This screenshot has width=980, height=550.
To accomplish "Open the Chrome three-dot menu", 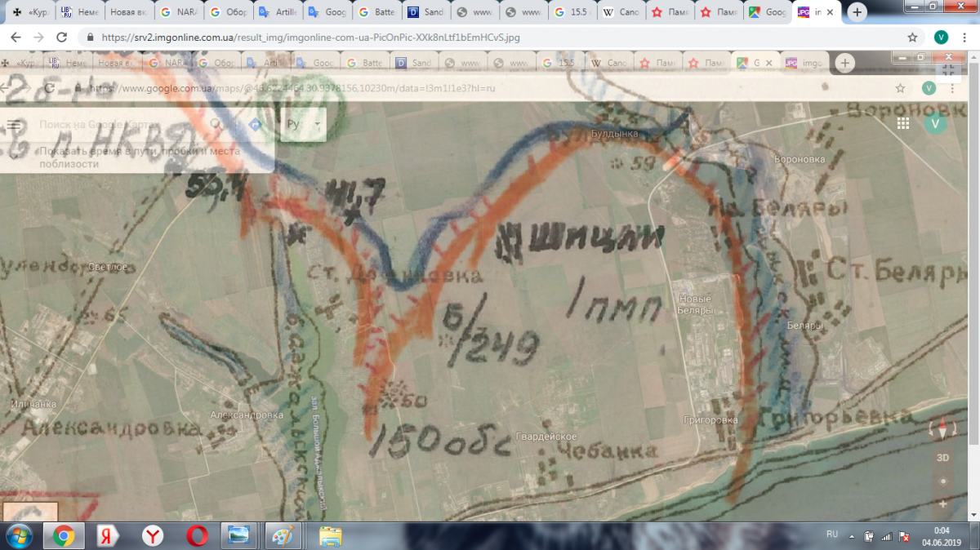I will tap(966, 38).
